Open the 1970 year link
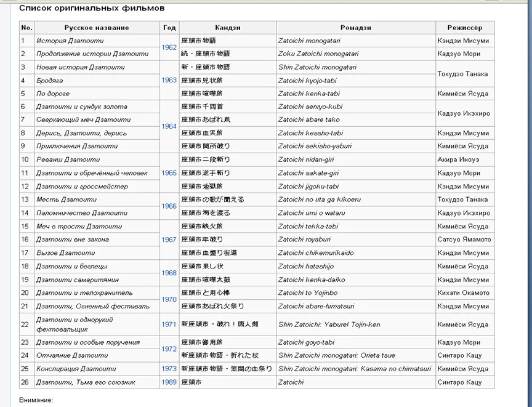The height and width of the screenshot is (407, 532). (169, 299)
